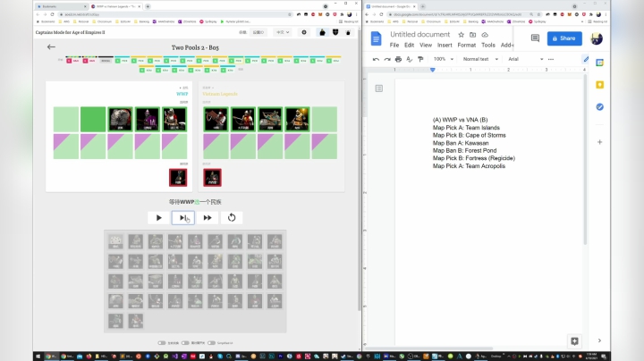Click the three-dot More toolbar options in Docs
This screenshot has width=644, height=361.
click(x=551, y=59)
